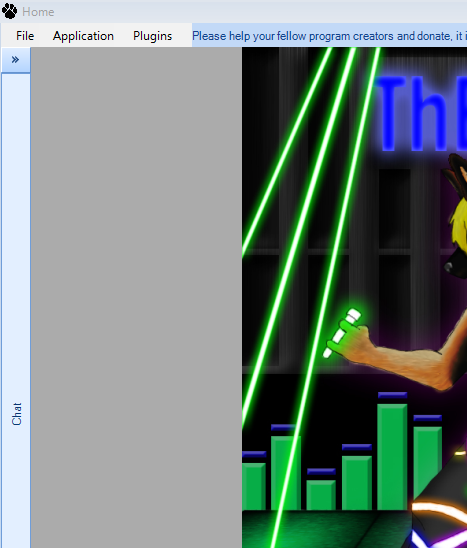This screenshot has width=467, height=548.
Task: Click the paw print app icon
Action: pyautogui.click(x=9, y=12)
